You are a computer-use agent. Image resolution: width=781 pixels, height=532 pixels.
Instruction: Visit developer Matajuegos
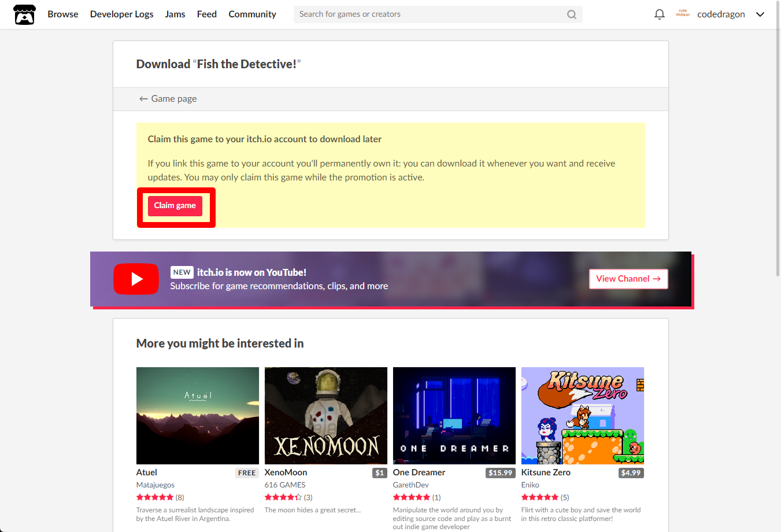(156, 485)
